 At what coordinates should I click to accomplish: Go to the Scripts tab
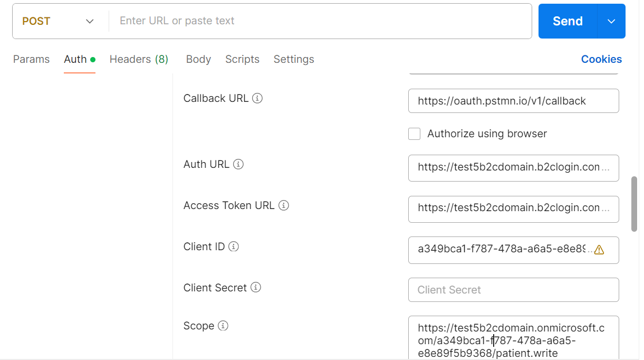click(x=242, y=59)
